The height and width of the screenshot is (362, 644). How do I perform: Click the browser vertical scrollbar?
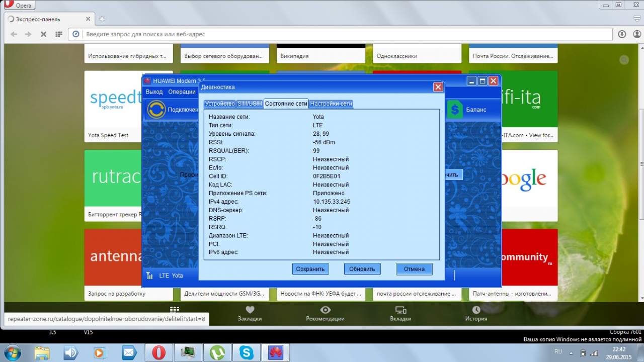tap(641, 163)
